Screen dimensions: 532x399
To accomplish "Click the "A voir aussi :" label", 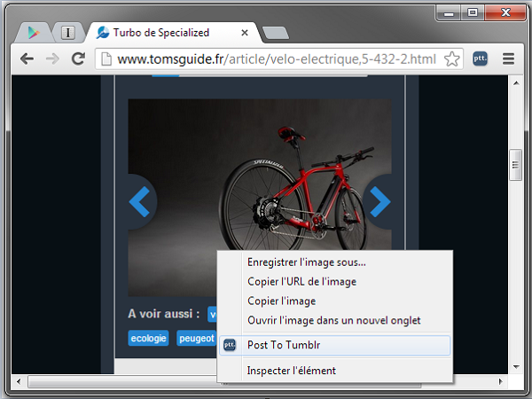I will point(163,314).
